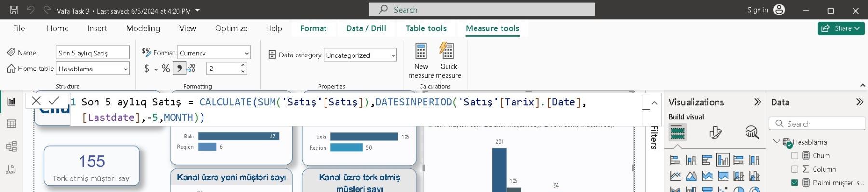The image size is (868, 192).
Task: Save the report with the floppy disk icon
Action: click(x=14, y=10)
